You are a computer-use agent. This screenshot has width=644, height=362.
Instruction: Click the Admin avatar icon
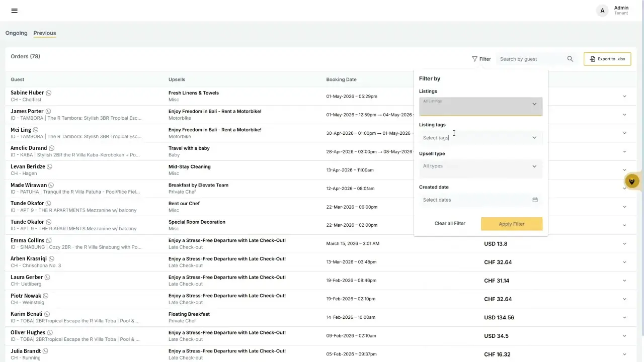602,11
